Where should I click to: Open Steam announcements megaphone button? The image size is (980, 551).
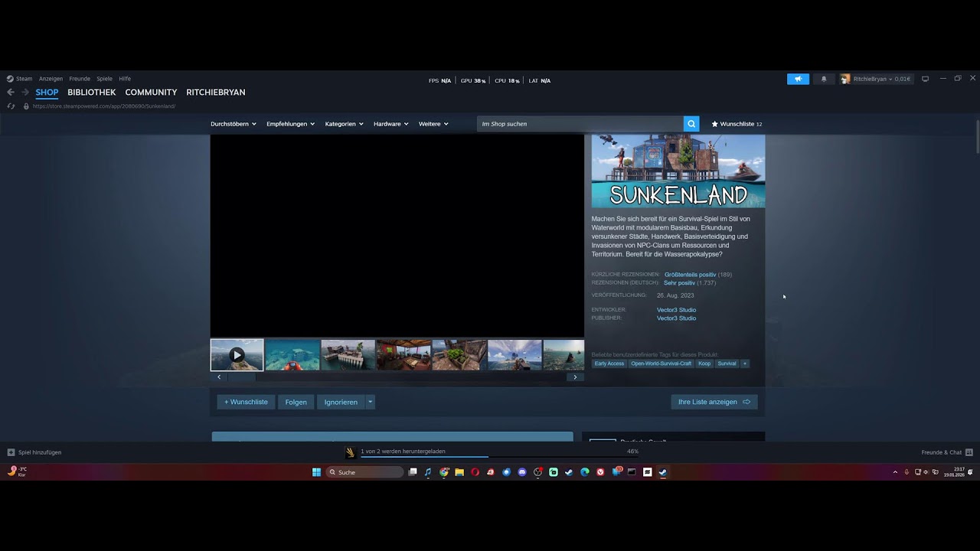798,79
